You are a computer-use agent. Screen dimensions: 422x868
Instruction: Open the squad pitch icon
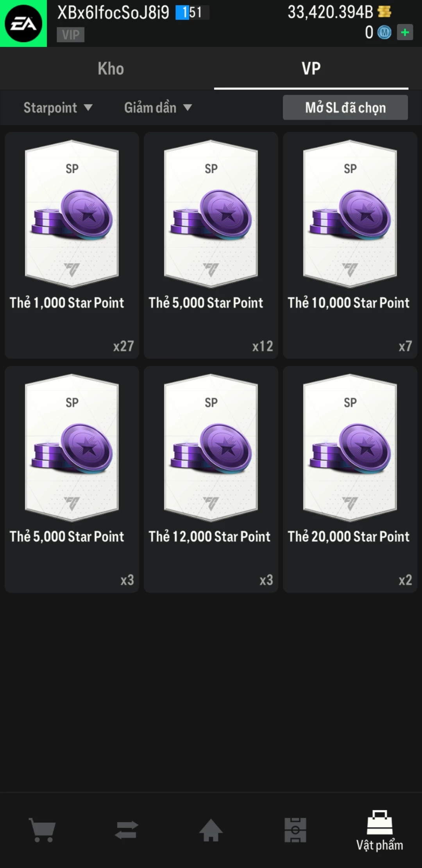295,830
